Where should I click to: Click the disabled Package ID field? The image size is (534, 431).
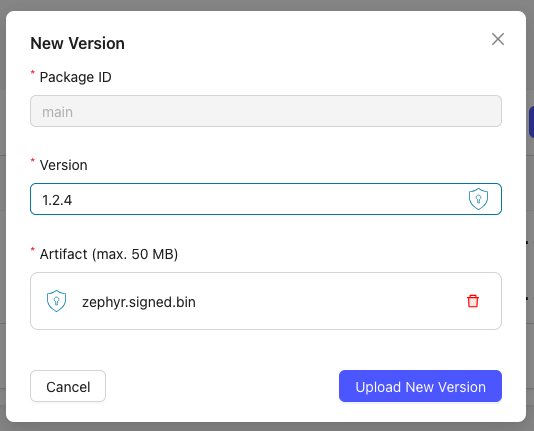click(x=266, y=111)
